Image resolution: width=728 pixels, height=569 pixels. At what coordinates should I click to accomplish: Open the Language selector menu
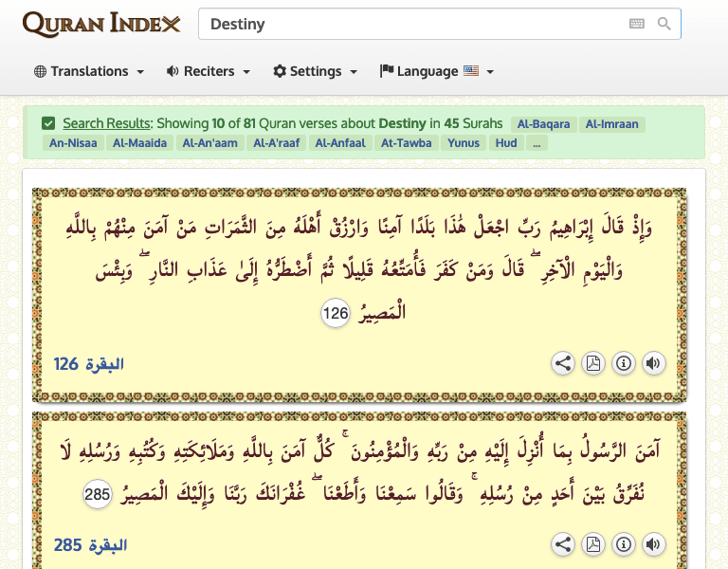[436, 71]
